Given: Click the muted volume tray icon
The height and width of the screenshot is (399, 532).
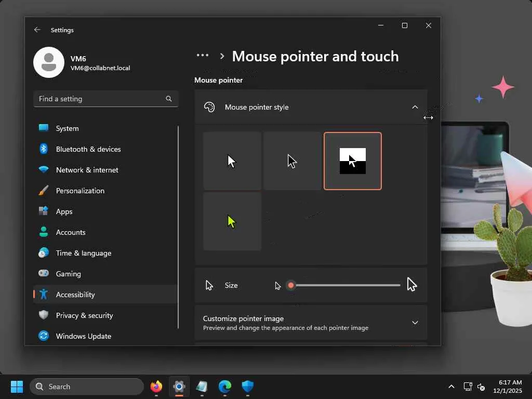Looking at the screenshot, I should 481,387.
